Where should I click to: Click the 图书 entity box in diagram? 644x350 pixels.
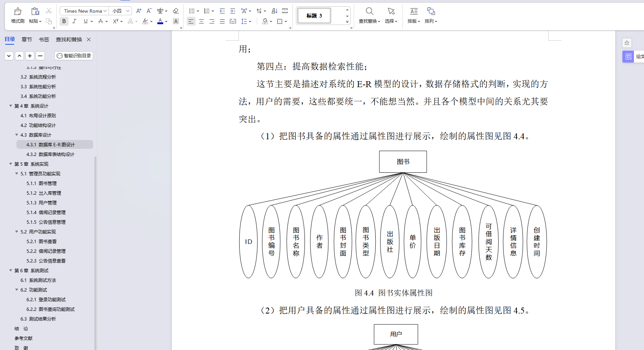[403, 162]
